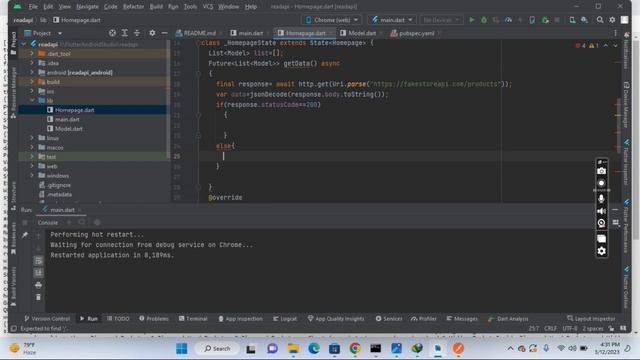Viewport: 640px width, 360px height.
Task: Select Homepage.dart in project tree
Action: [75, 110]
